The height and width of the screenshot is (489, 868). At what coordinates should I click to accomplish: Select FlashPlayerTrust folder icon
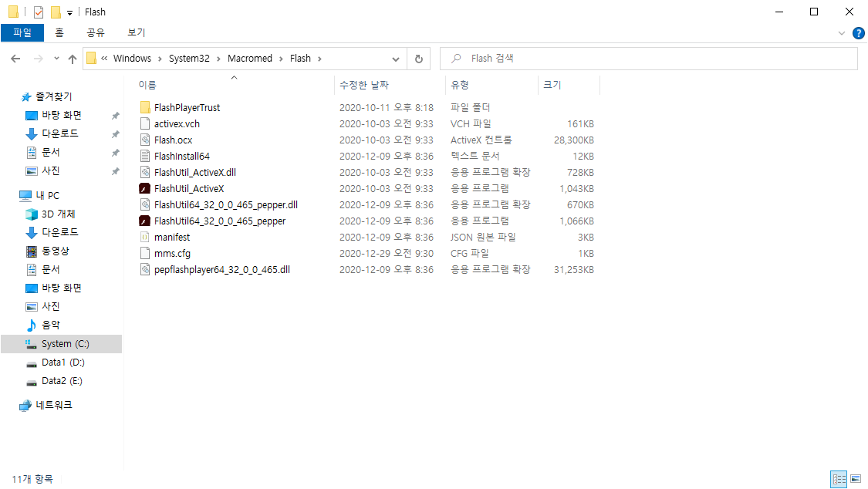point(145,107)
